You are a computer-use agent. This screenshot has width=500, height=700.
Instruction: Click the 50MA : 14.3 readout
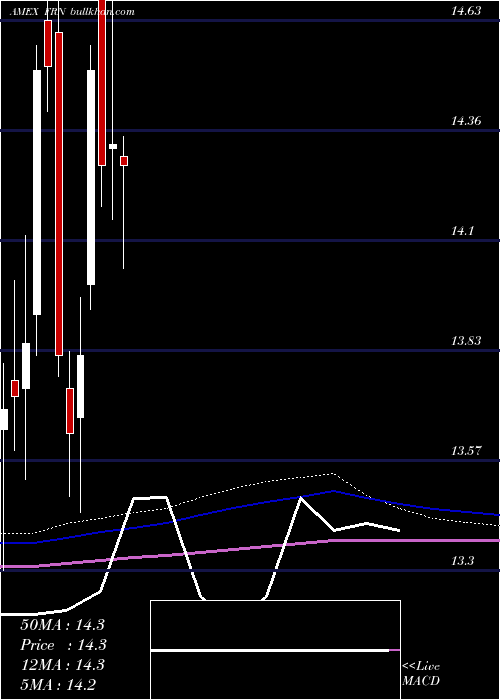coord(62,625)
